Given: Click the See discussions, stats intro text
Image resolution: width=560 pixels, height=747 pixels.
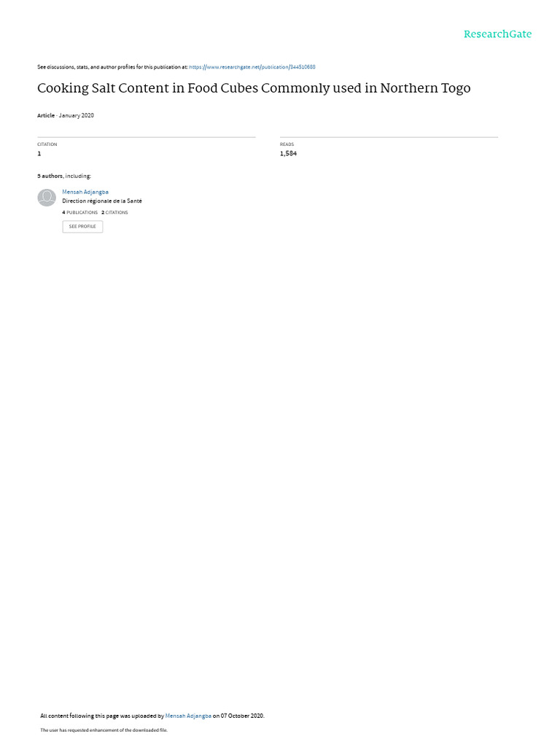Looking at the screenshot, I should coord(112,67).
